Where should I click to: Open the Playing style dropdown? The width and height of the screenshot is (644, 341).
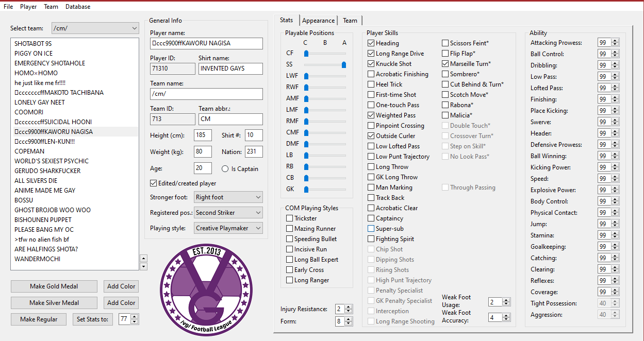tap(228, 228)
